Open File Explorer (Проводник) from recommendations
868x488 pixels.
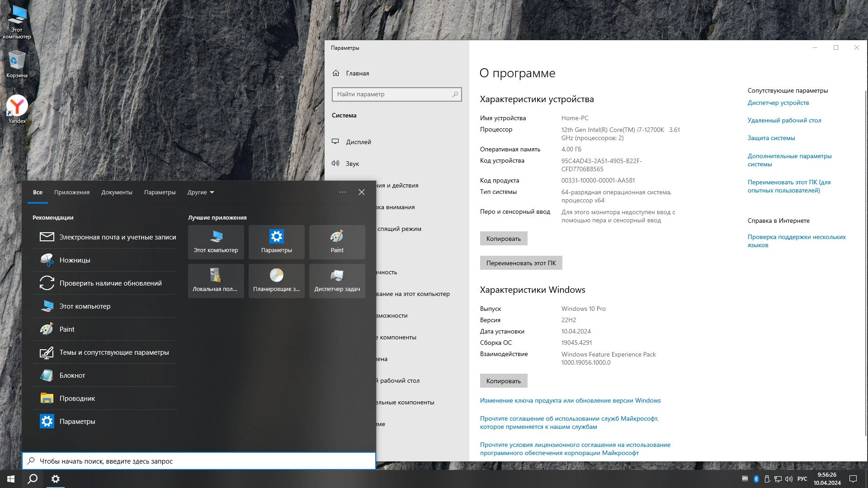[x=77, y=398]
